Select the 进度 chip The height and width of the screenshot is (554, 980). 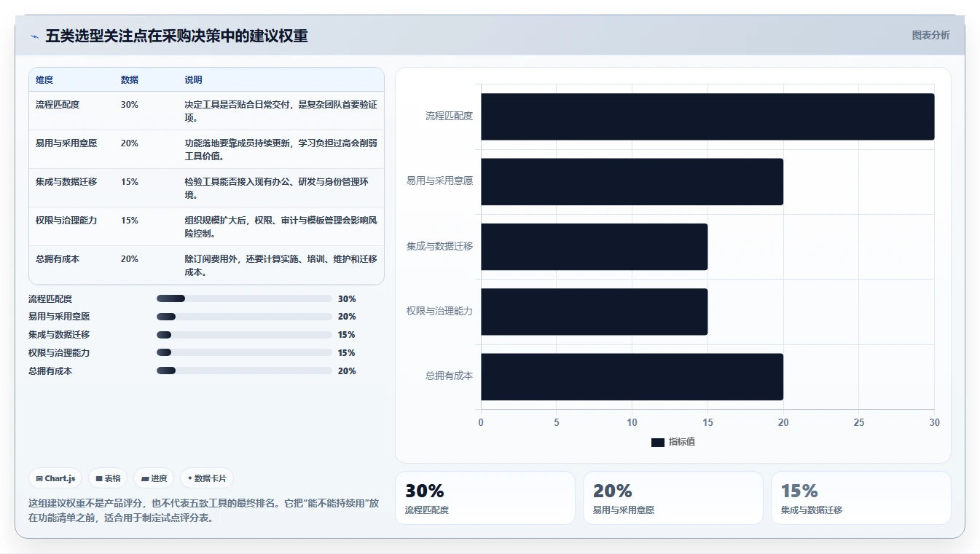tap(154, 478)
